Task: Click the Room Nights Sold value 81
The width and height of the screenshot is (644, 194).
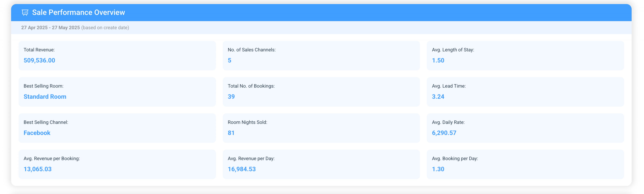Action: [231, 133]
